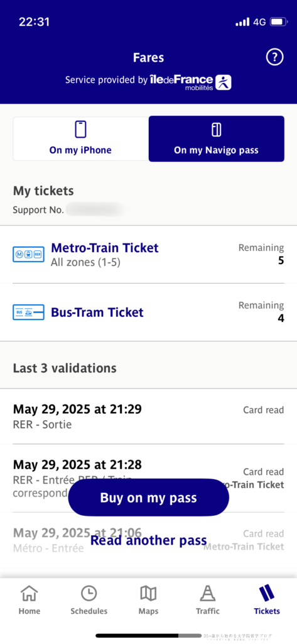
Task: Select the Tickets icon in bottom bar
Action: click(x=267, y=593)
